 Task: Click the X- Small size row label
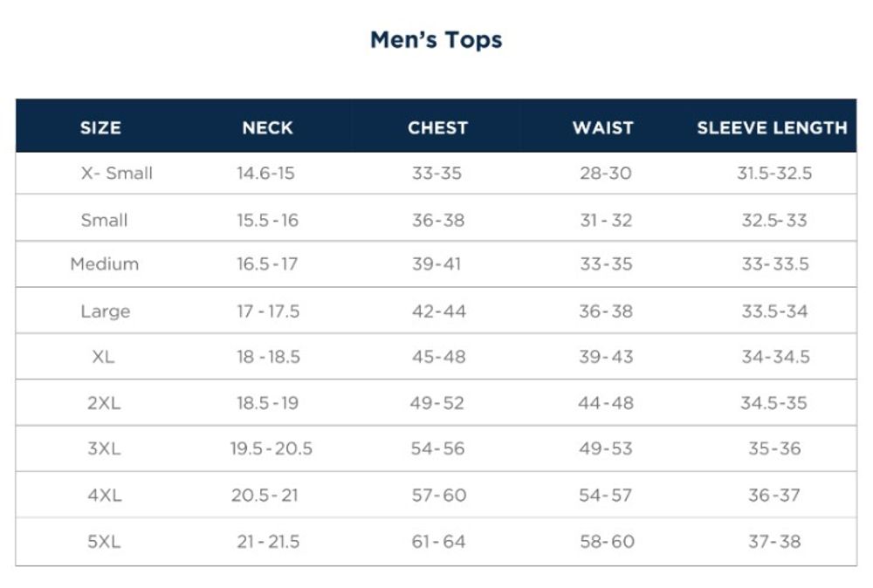(x=116, y=174)
